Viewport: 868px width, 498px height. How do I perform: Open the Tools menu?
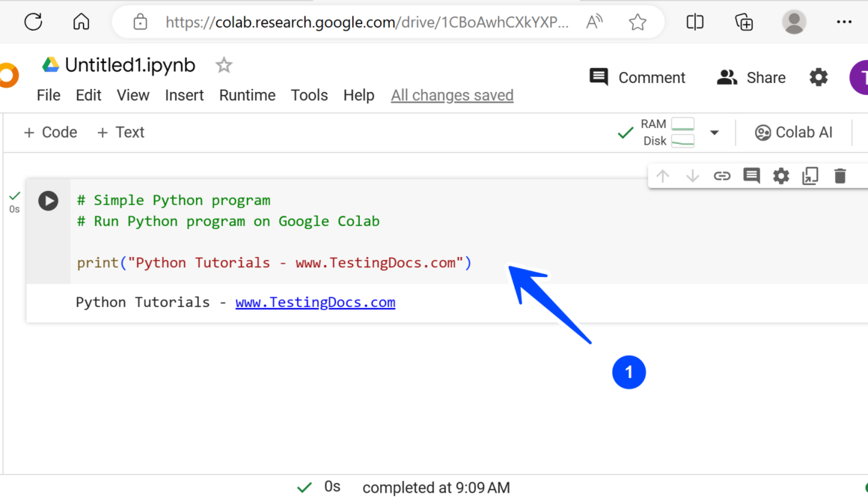pos(309,95)
